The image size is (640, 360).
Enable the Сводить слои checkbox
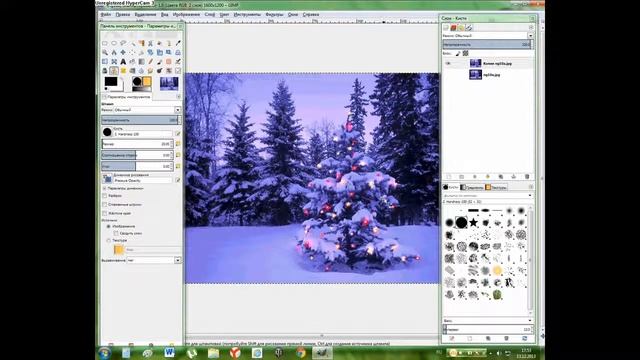[116, 233]
